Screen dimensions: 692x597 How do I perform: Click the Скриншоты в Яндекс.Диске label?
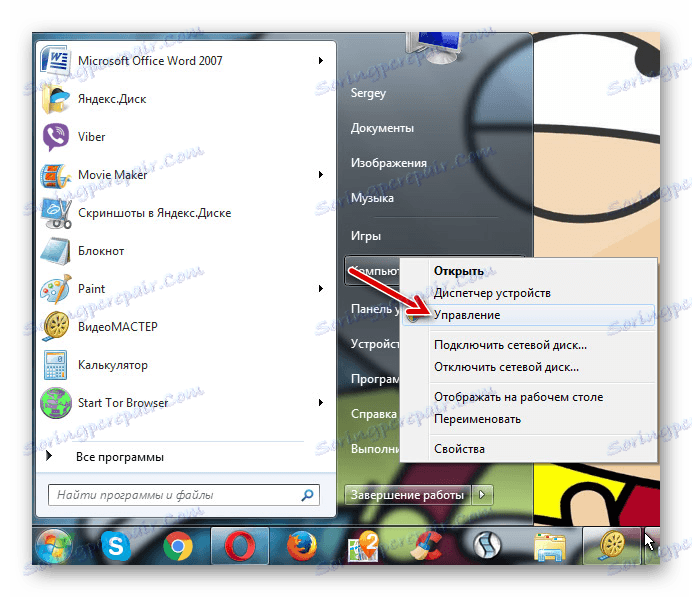pos(154,213)
